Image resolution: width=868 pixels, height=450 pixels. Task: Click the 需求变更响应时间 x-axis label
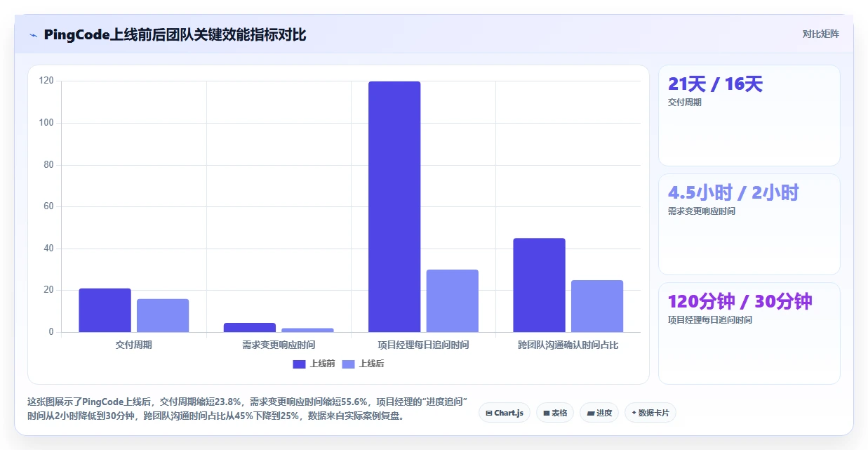[279, 345]
